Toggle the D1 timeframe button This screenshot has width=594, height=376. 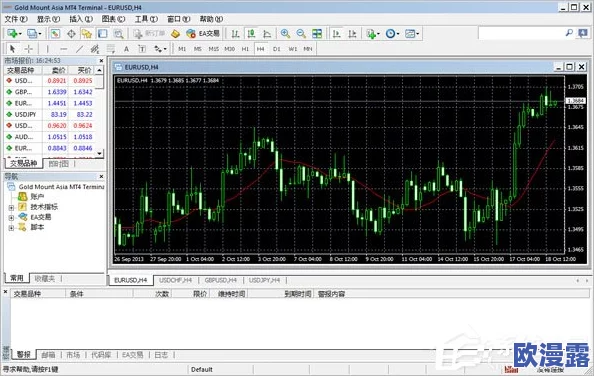(277, 49)
